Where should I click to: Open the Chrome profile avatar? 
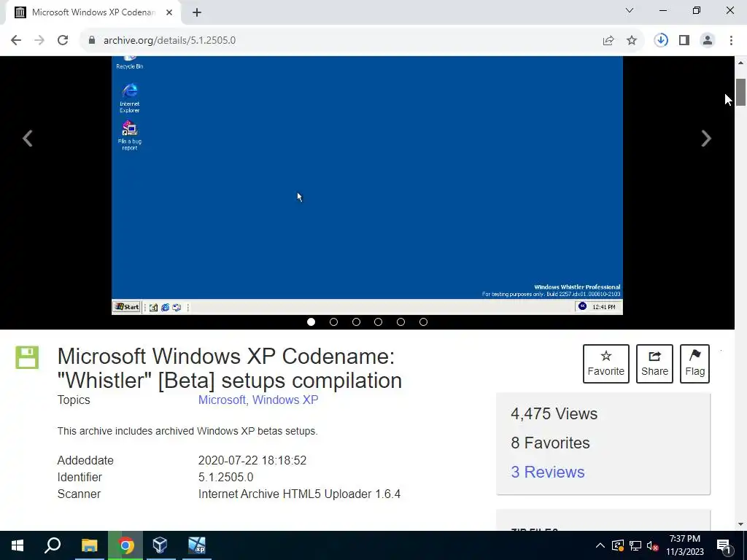(708, 41)
